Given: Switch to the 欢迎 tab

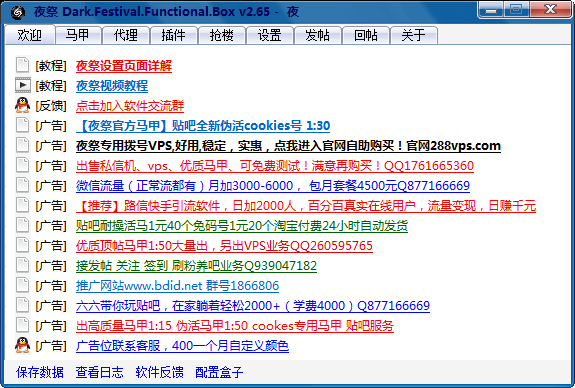Looking at the screenshot, I should pos(30,35).
